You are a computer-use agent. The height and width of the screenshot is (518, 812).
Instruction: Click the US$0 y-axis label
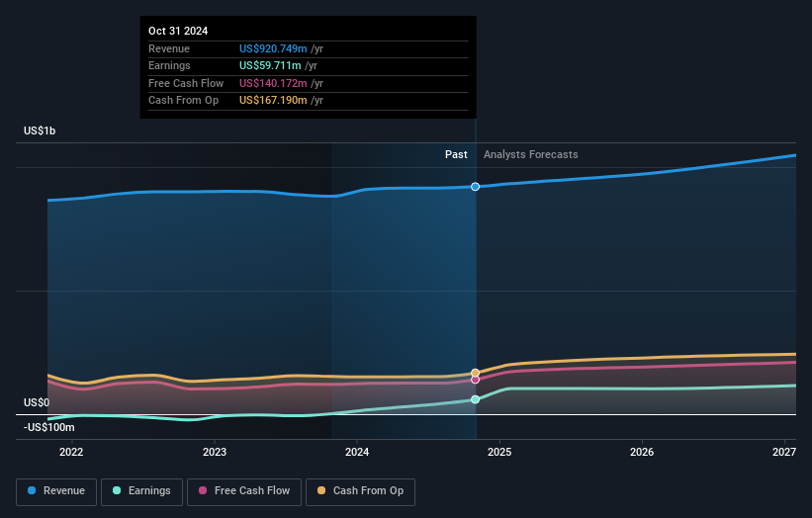pos(37,402)
